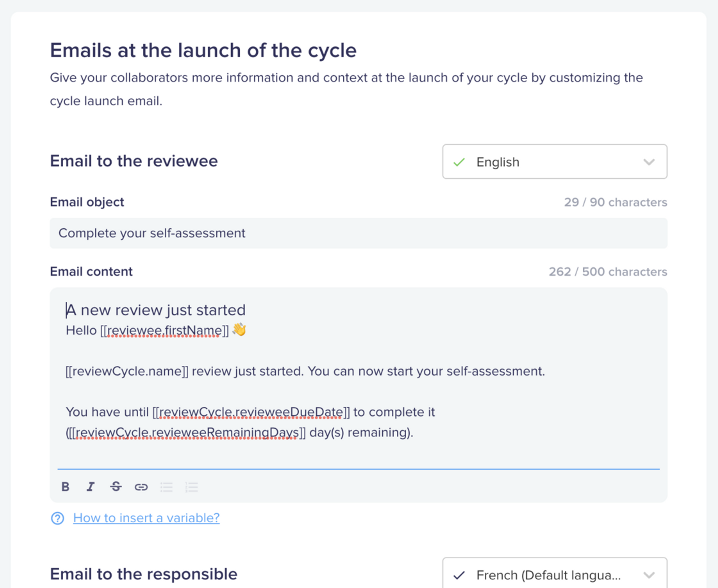
Task: Click the [[reviewee.firstName]] variable text
Action: click(164, 330)
